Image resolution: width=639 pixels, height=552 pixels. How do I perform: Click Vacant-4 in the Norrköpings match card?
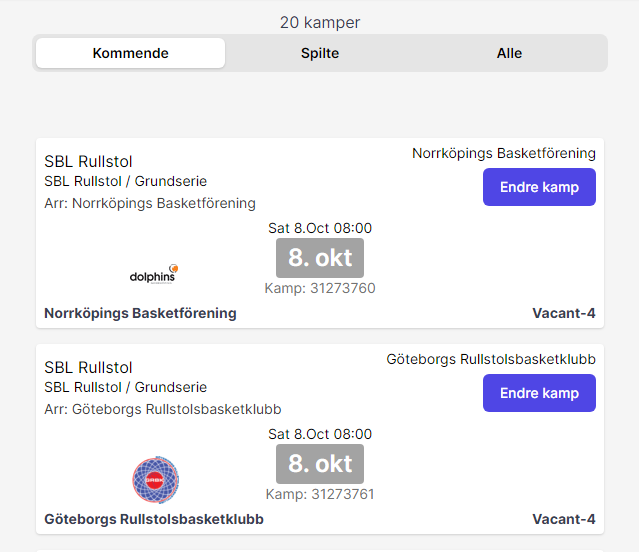(x=564, y=313)
